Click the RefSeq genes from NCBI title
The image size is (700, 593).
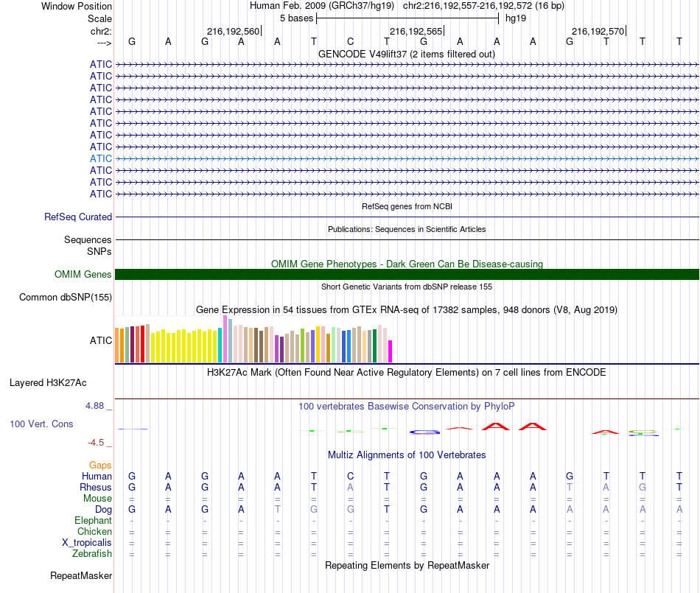(407, 206)
